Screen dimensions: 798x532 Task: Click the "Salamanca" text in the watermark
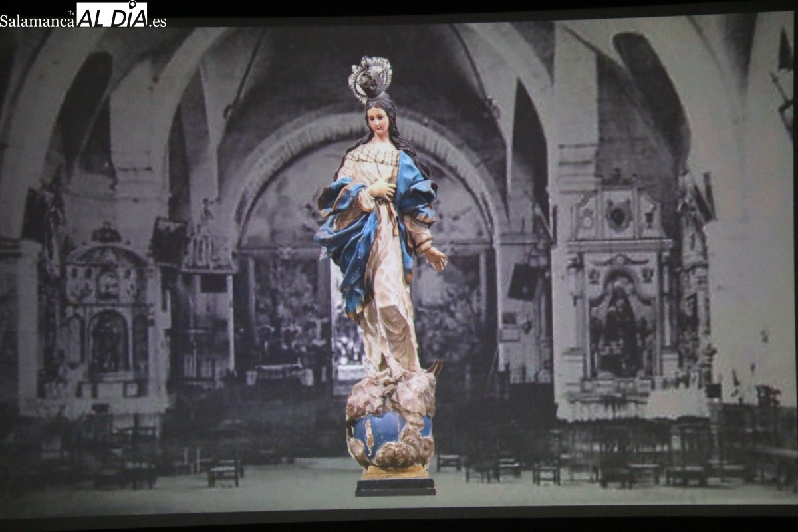[x=37, y=21]
